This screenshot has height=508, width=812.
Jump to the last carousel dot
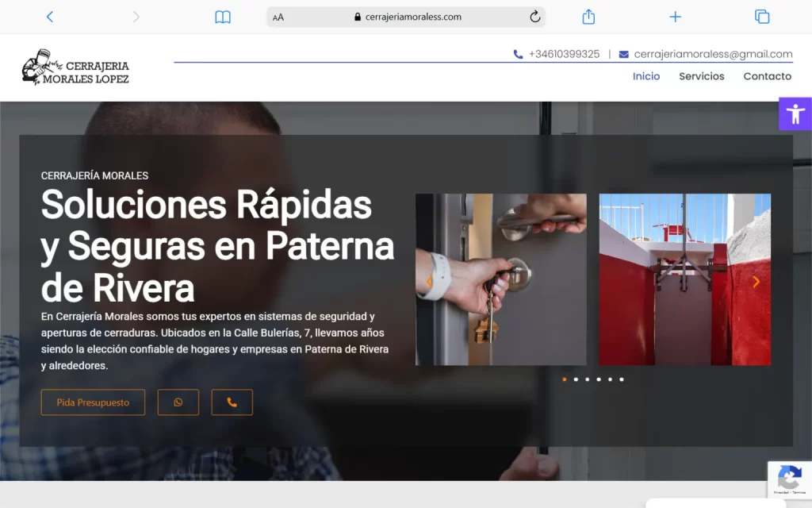click(622, 379)
